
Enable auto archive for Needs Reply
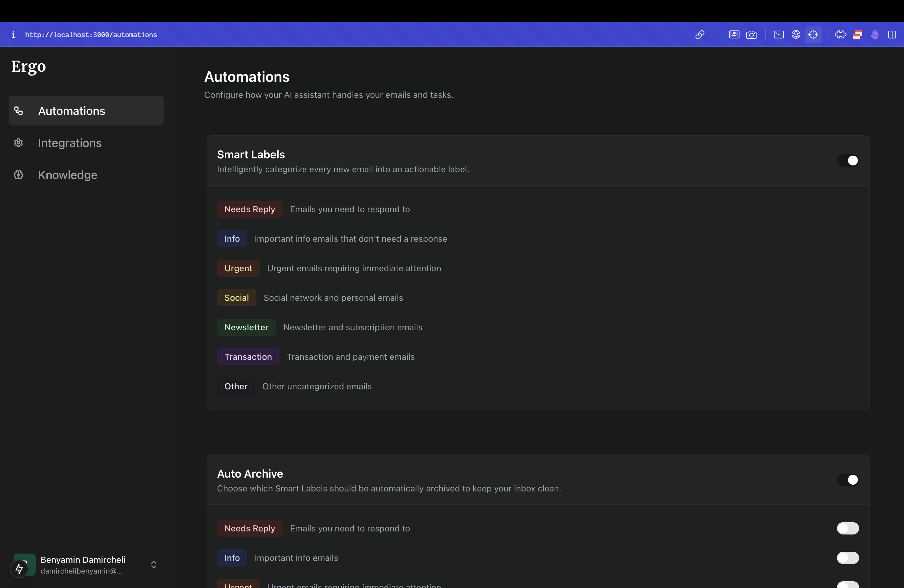[847, 528]
